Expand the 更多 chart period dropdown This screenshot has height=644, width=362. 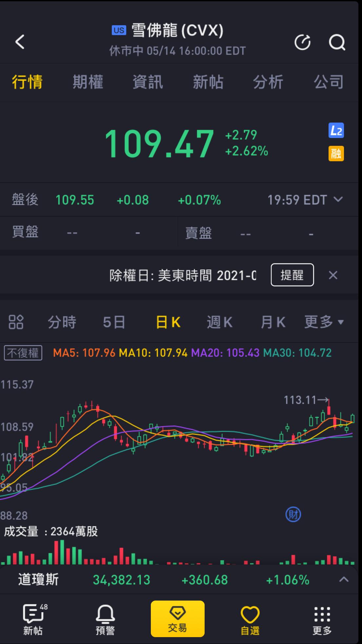coord(324,322)
